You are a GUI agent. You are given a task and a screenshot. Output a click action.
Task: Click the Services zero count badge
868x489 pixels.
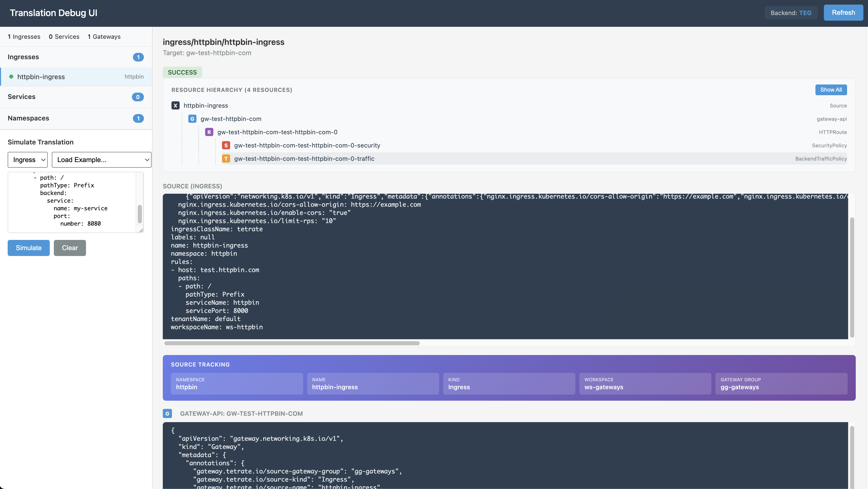point(138,97)
